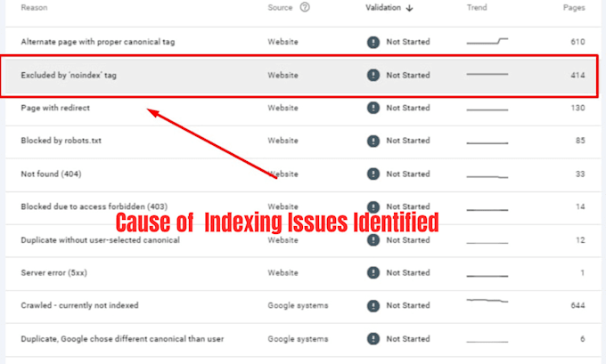Click 'Google systems' in Crawled not indexed row
Viewport: 606px width, 364px height.
pyautogui.click(x=298, y=305)
